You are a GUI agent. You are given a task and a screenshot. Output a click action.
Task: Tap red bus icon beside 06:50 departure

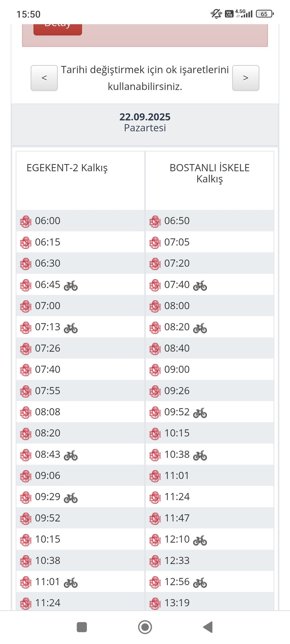pyautogui.click(x=155, y=221)
